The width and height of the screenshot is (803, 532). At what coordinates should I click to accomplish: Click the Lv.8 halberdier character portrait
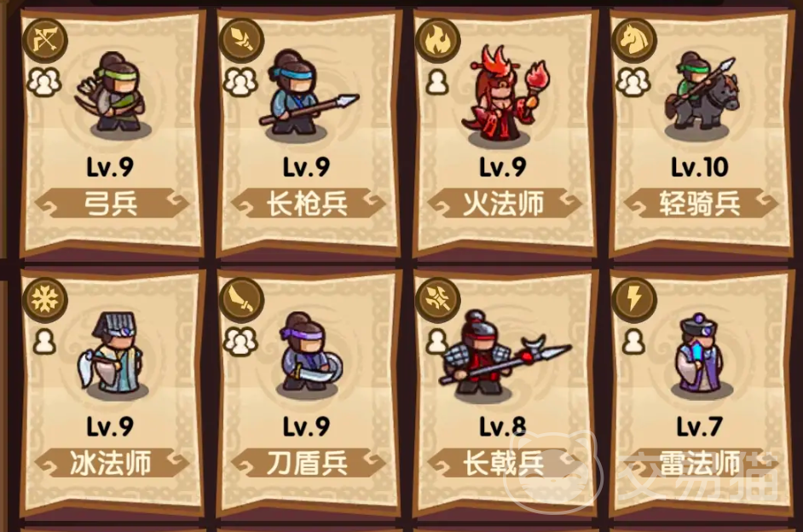(x=505, y=355)
